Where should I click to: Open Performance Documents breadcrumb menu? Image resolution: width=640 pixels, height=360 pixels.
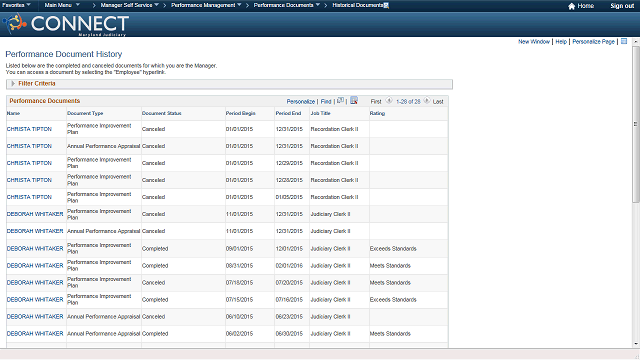coord(287,5)
